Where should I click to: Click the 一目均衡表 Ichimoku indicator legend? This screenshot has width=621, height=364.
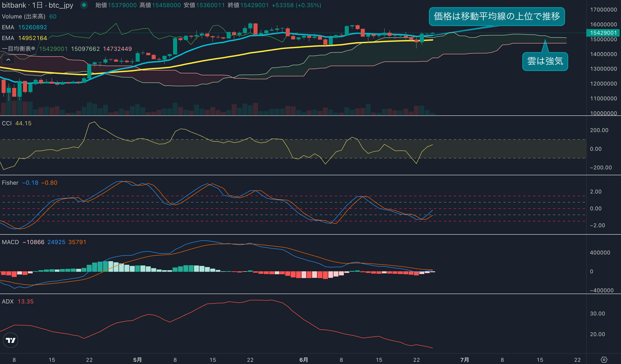tap(18, 49)
